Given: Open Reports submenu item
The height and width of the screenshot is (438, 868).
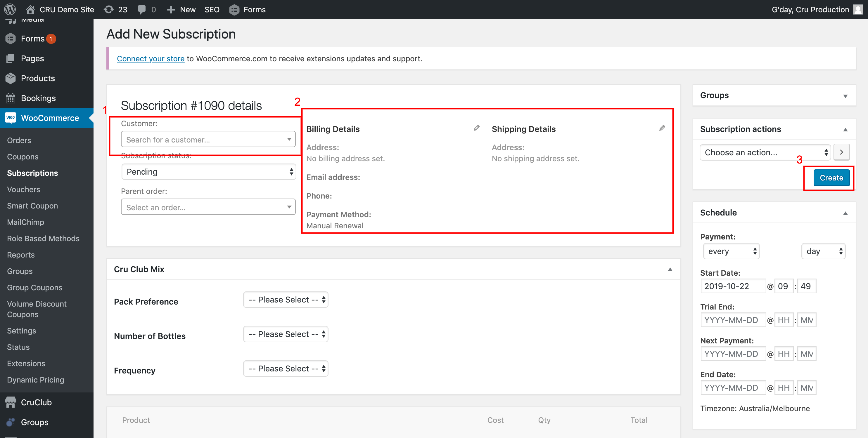Looking at the screenshot, I should (21, 255).
